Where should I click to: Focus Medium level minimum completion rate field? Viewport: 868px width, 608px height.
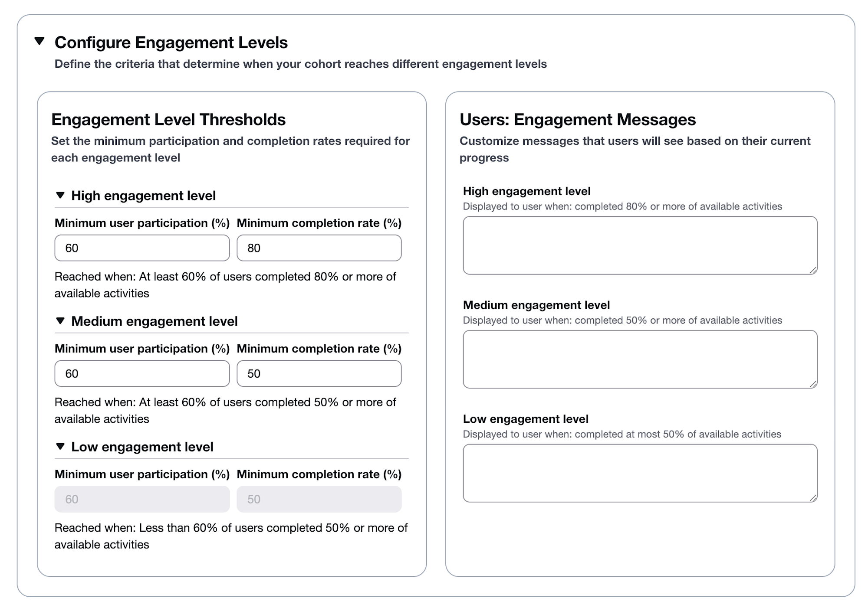(319, 374)
